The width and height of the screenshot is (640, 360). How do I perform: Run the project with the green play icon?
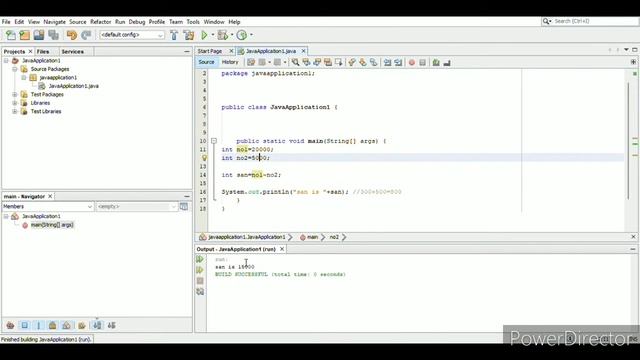(x=204, y=35)
